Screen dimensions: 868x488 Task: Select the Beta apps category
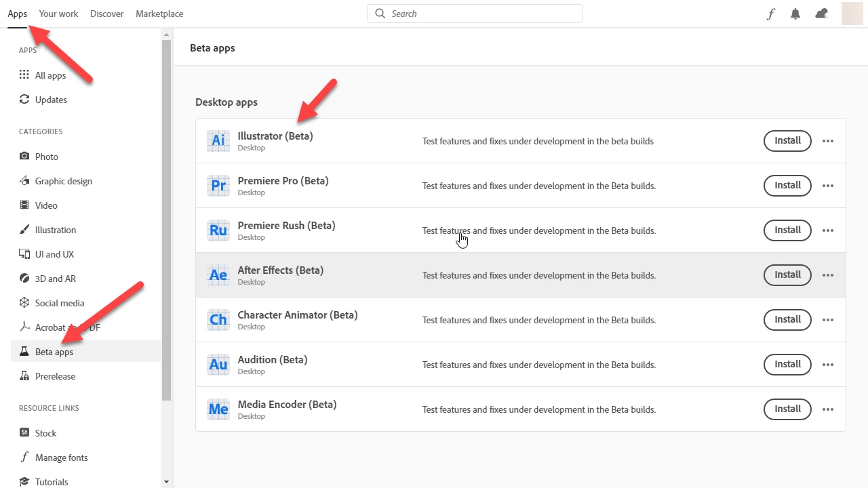(x=85, y=352)
